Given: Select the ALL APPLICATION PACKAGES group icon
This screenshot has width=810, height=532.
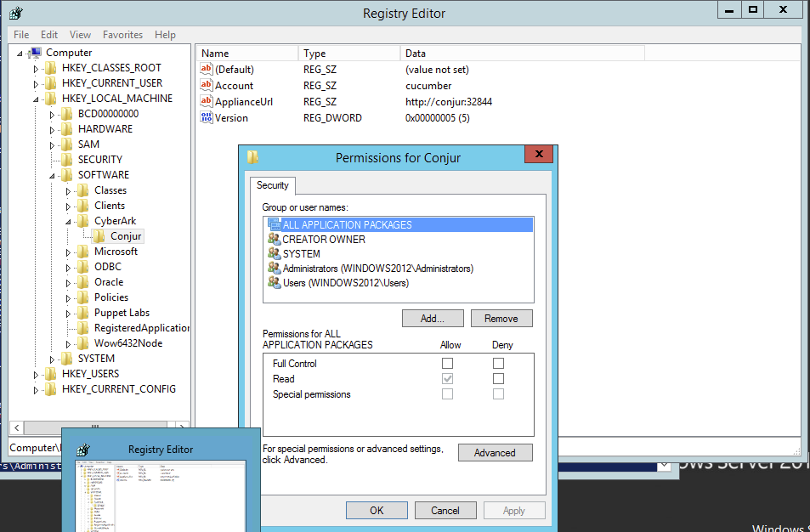Looking at the screenshot, I should coord(275,224).
